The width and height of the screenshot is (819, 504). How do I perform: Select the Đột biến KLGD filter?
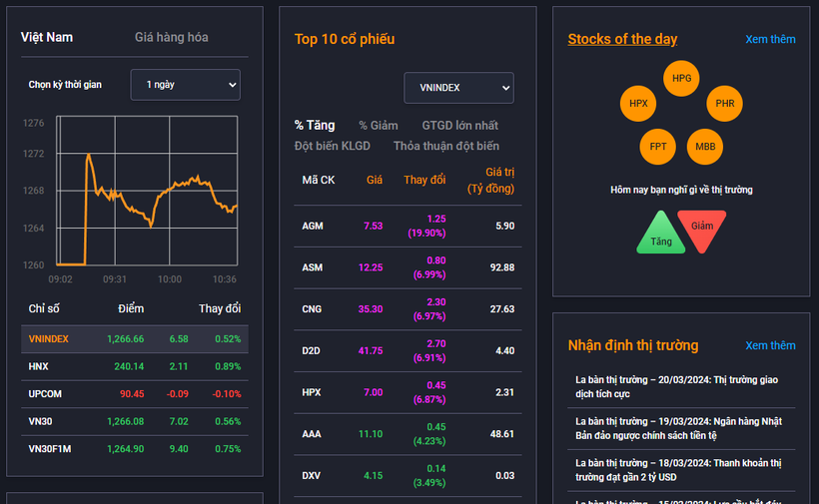333,146
